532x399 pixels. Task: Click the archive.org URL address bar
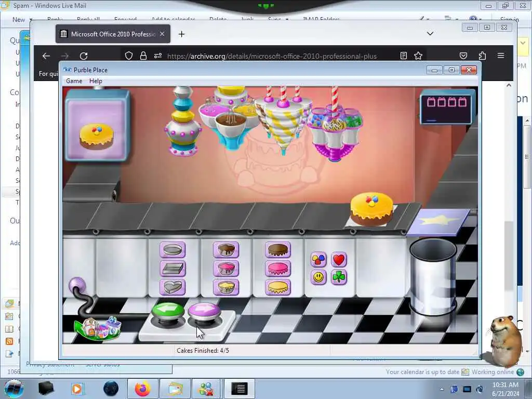coord(272,56)
